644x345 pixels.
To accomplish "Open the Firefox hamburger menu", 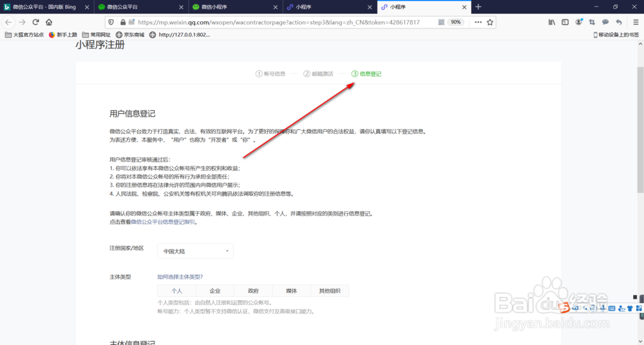I will pyautogui.click(x=636, y=22).
